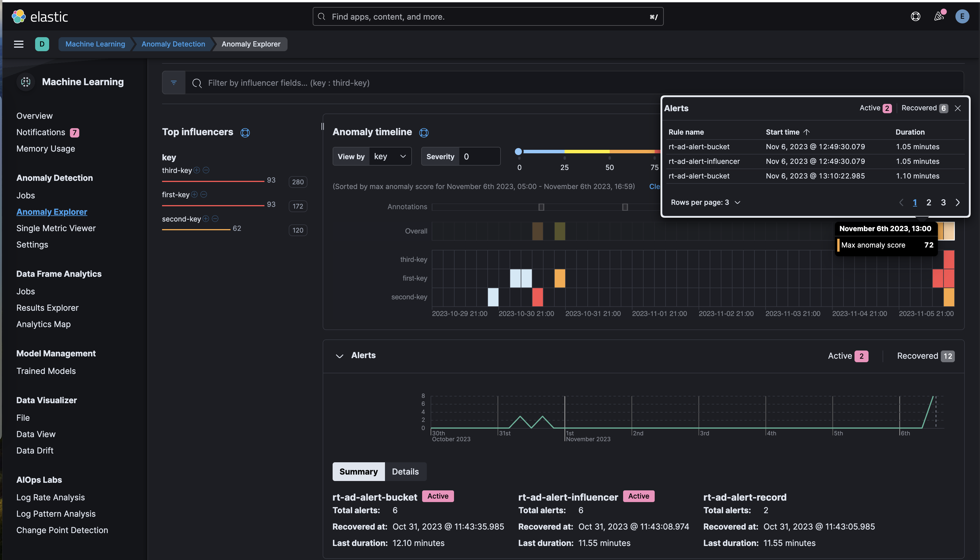980x560 pixels.
Task: Select the Summary tab
Action: [358, 472]
